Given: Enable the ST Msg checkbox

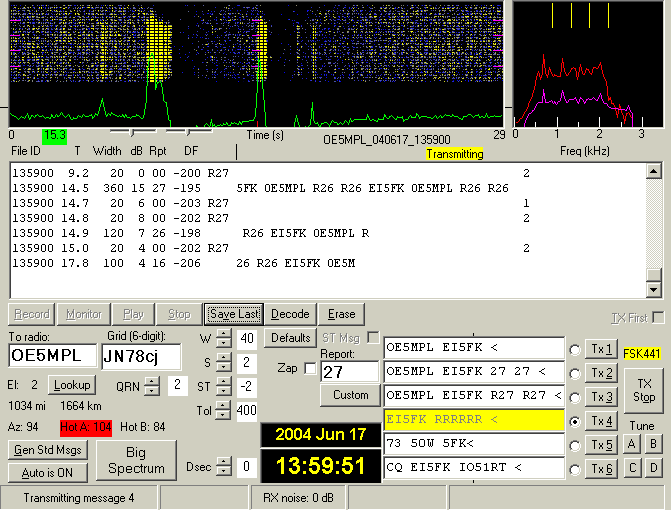Looking at the screenshot, I should pos(373,337).
